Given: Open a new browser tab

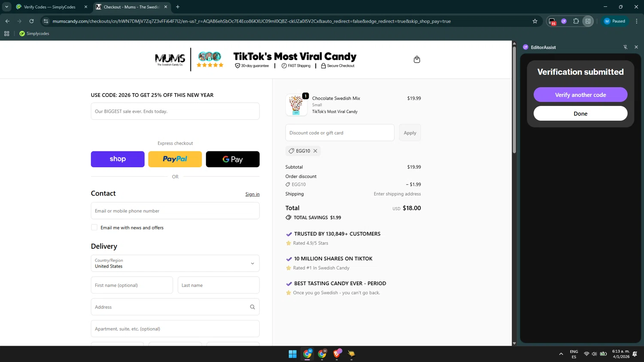Looking at the screenshot, I should (x=178, y=7).
